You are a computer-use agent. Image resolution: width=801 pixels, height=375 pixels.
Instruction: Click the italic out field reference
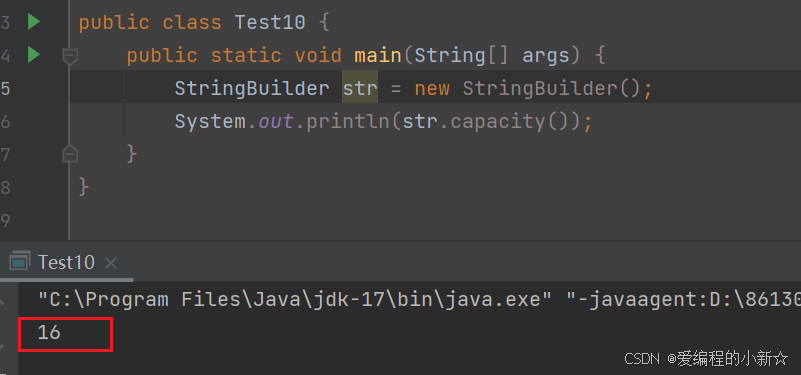[x=276, y=122]
